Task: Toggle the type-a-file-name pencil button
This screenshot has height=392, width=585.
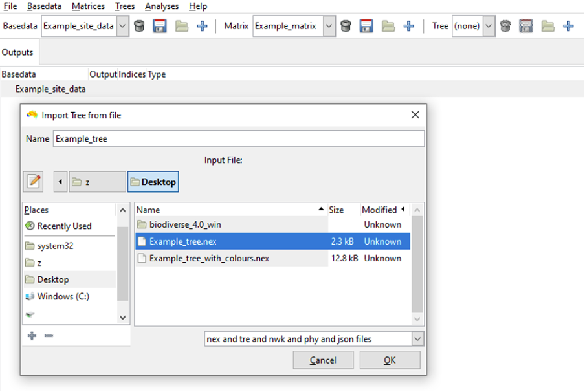Action: click(34, 182)
